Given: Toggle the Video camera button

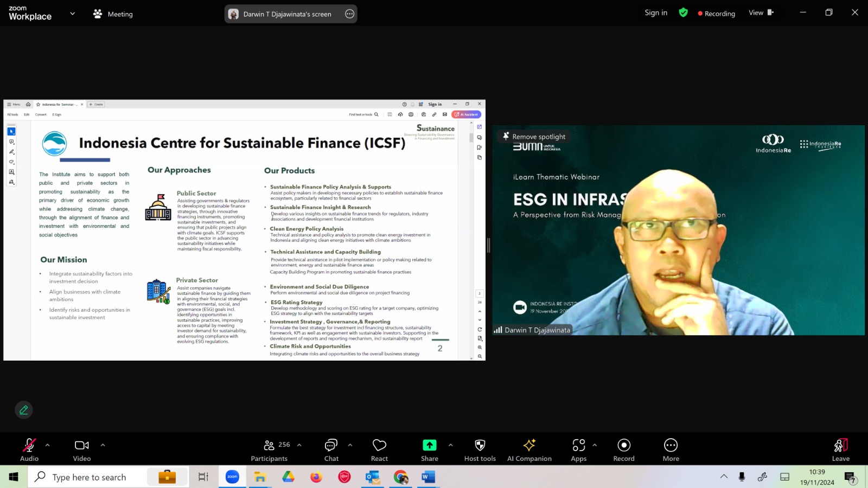Looking at the screenshot, I should pyautogui.click(x=82, y=445).
